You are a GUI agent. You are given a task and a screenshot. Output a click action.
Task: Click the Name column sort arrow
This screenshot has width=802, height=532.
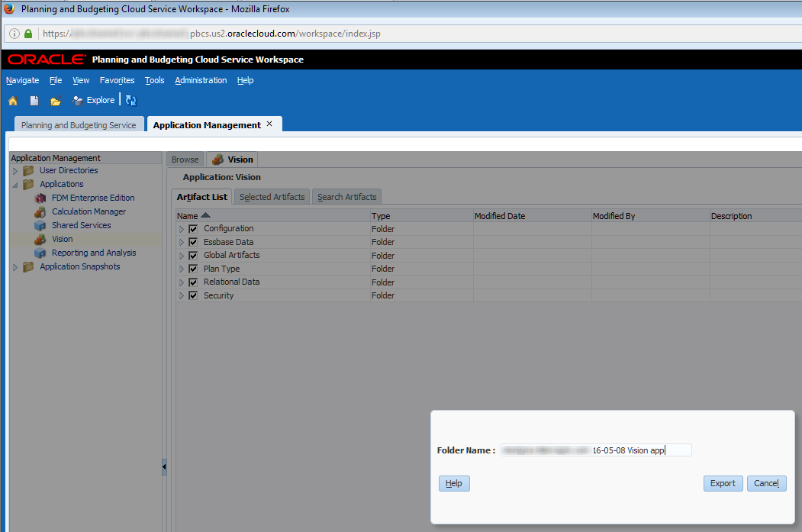[205, 215]
